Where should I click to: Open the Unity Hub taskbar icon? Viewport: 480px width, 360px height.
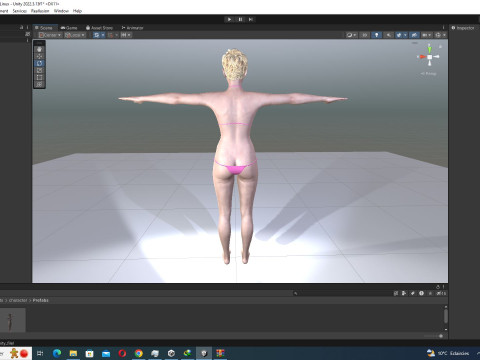point(171,353)
